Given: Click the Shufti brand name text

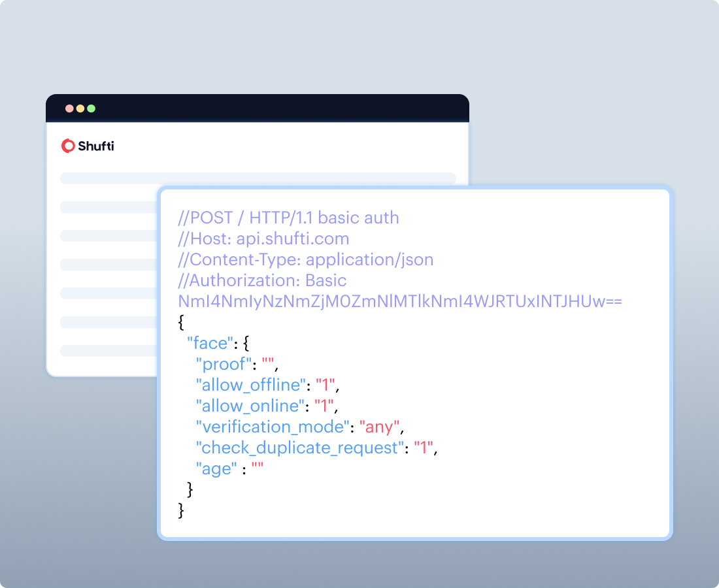Looking at the screenshot, I should 96,146.
